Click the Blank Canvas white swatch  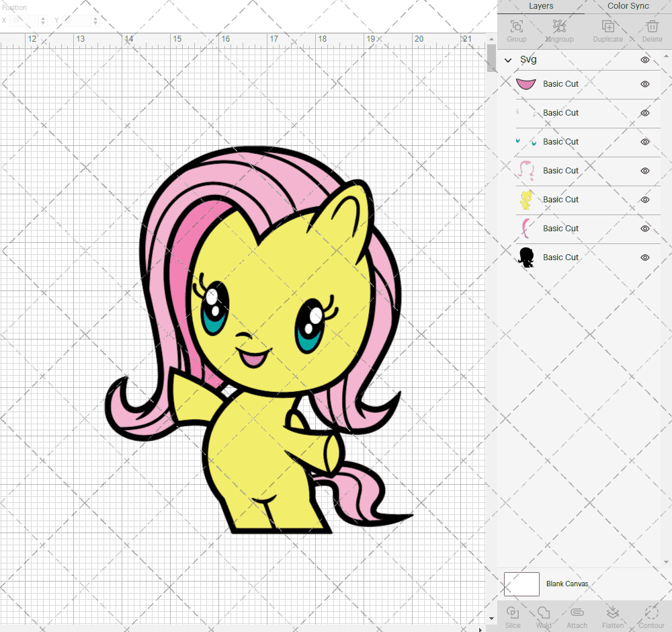coord(521,584)
